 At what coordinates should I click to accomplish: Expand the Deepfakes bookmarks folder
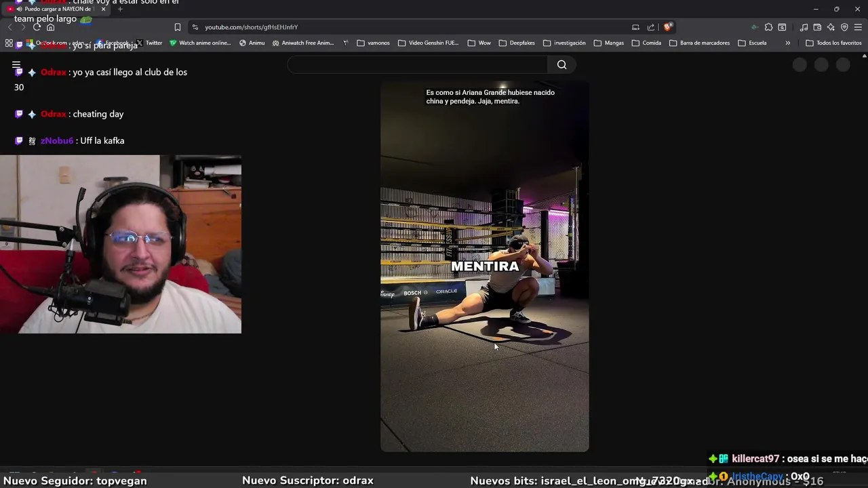[517, 43]
